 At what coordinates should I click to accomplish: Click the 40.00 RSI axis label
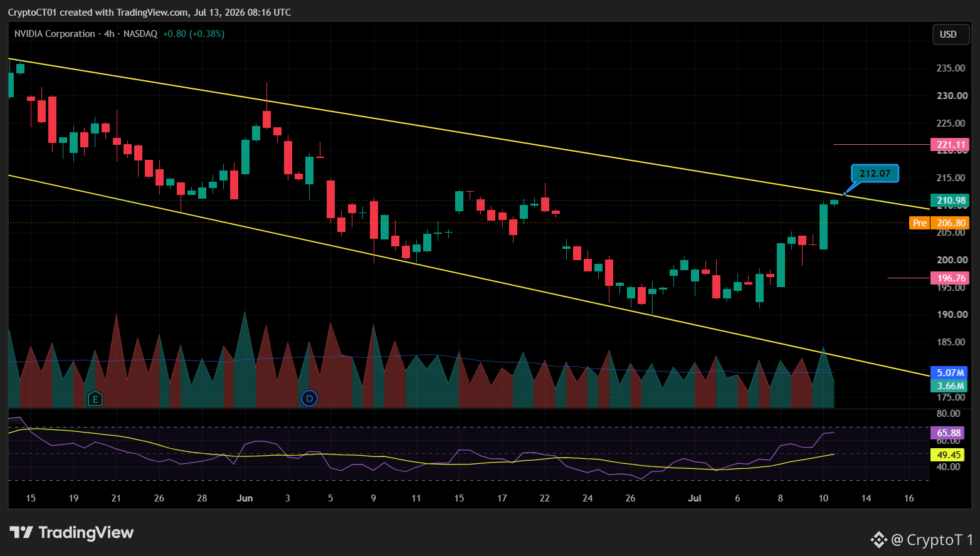[x=948, y=467]
